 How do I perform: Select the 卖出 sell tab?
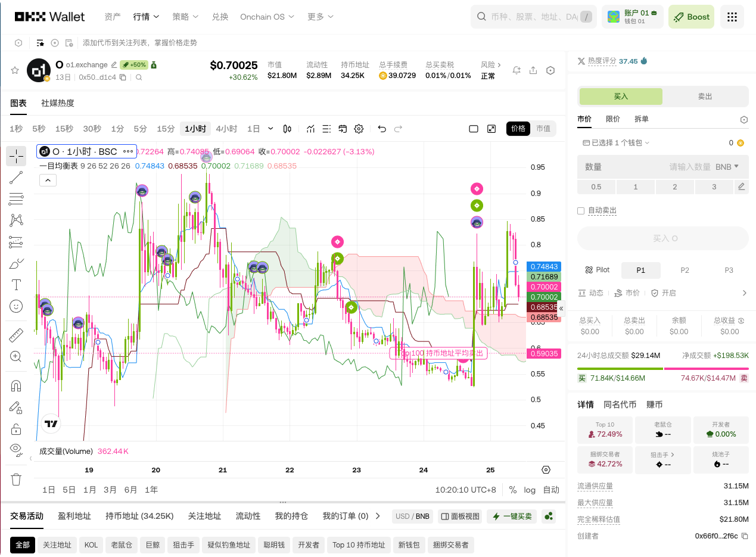705,97
